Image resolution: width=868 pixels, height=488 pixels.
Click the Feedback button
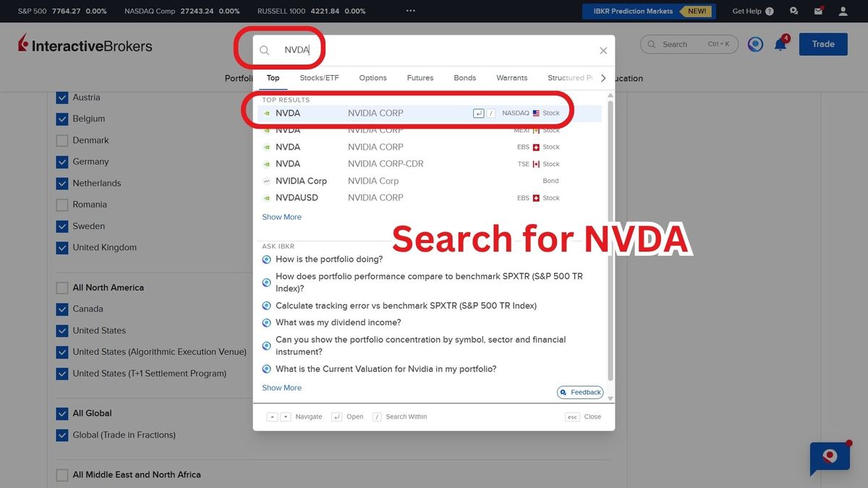580,393
